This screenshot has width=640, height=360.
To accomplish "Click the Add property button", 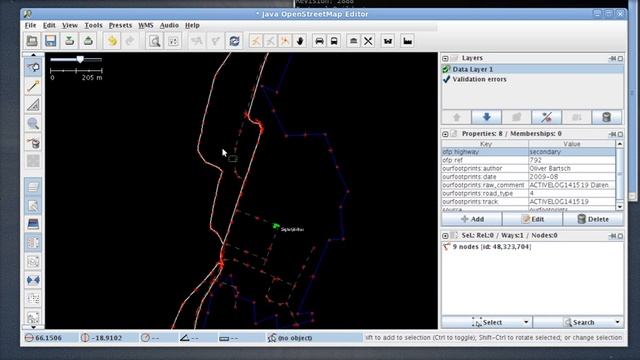I will [472, 219].
